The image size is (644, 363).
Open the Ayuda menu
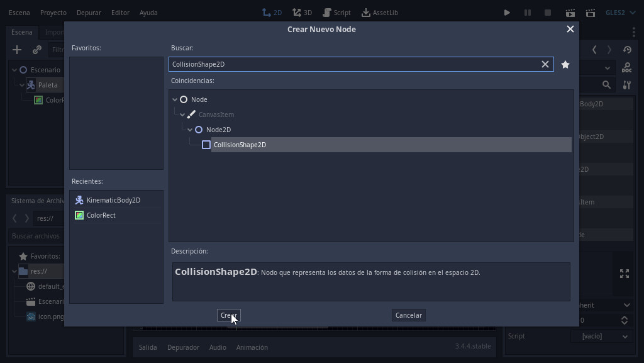tap(148, 13)
